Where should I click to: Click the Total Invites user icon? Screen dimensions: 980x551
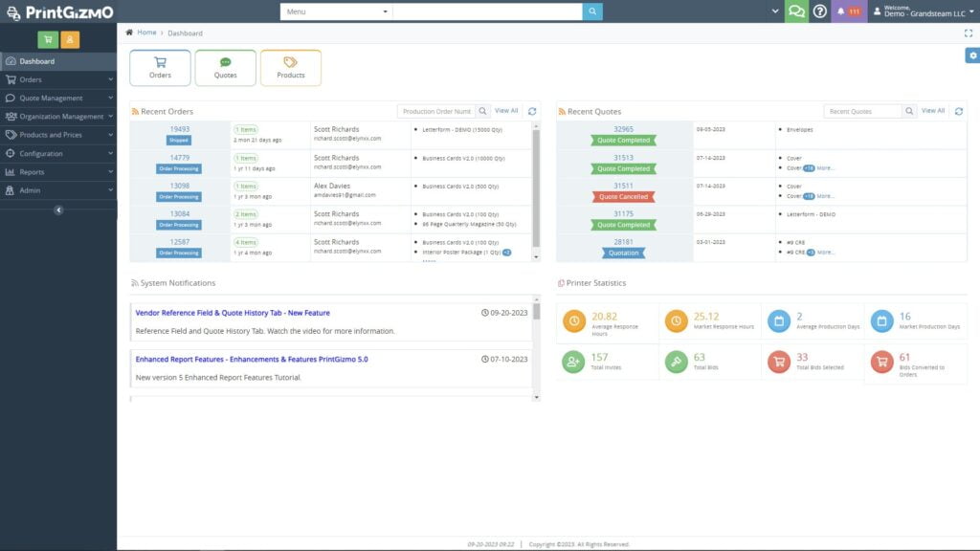[x=572, y=361]
